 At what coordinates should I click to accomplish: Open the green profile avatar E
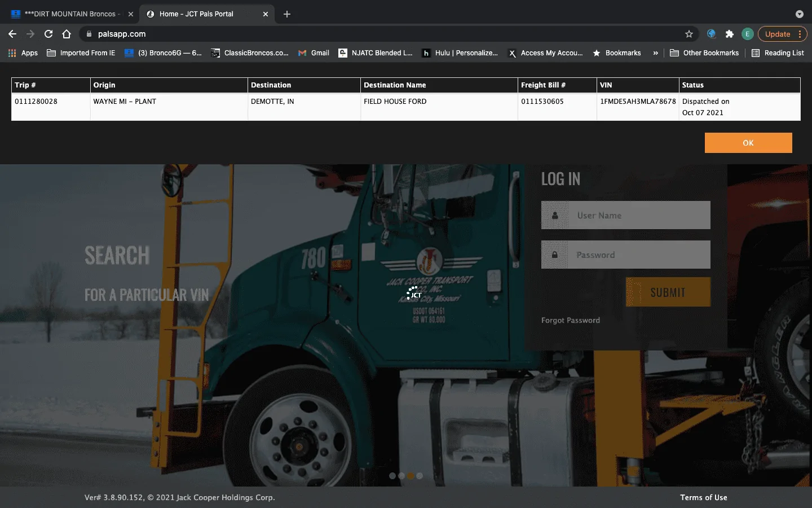point(748,34)
